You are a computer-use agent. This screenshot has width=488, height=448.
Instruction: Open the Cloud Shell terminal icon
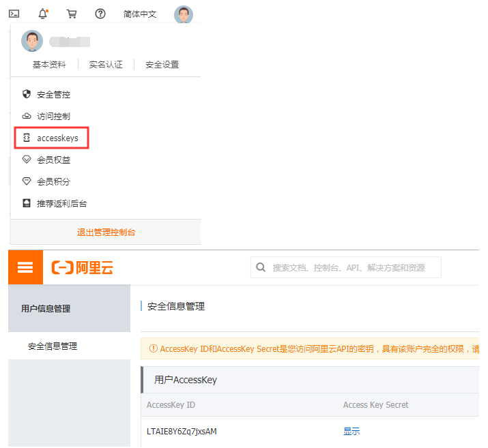coord(14,14)
